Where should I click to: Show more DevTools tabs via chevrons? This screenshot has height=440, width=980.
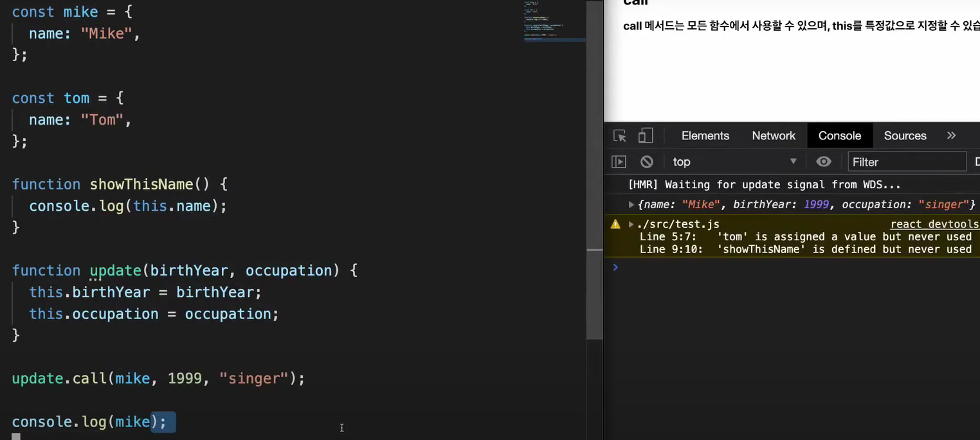click(952, 136)
